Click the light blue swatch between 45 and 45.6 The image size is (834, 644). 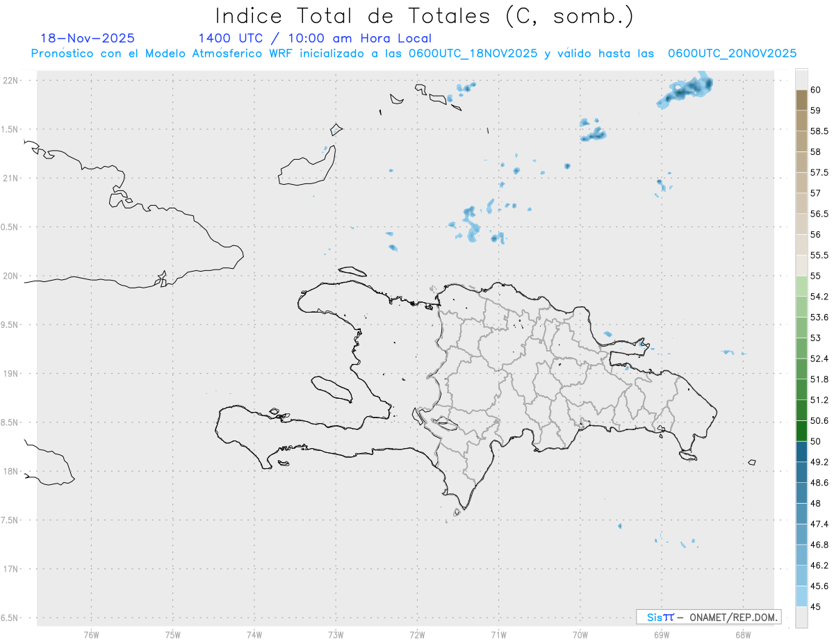click(x=801, y=597)
